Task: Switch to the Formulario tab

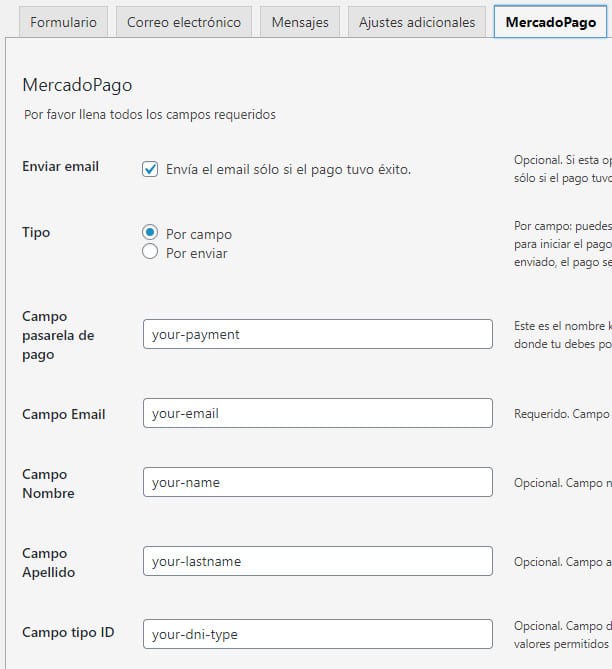Action: 63,22
